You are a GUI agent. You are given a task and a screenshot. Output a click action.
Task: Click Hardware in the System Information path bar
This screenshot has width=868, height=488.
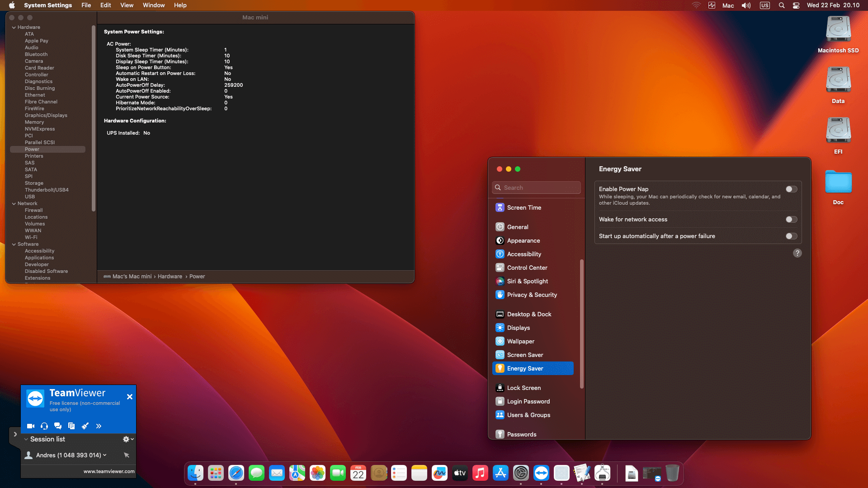tap(170, 277)
